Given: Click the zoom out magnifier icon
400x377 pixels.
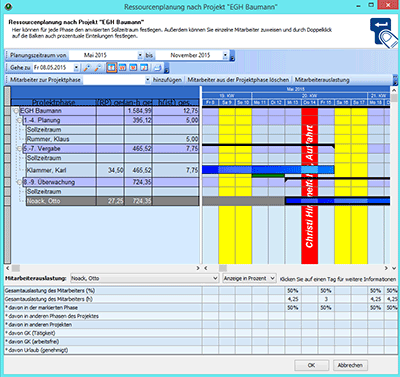Looking at the screenshot, I should tap(98, 68).
